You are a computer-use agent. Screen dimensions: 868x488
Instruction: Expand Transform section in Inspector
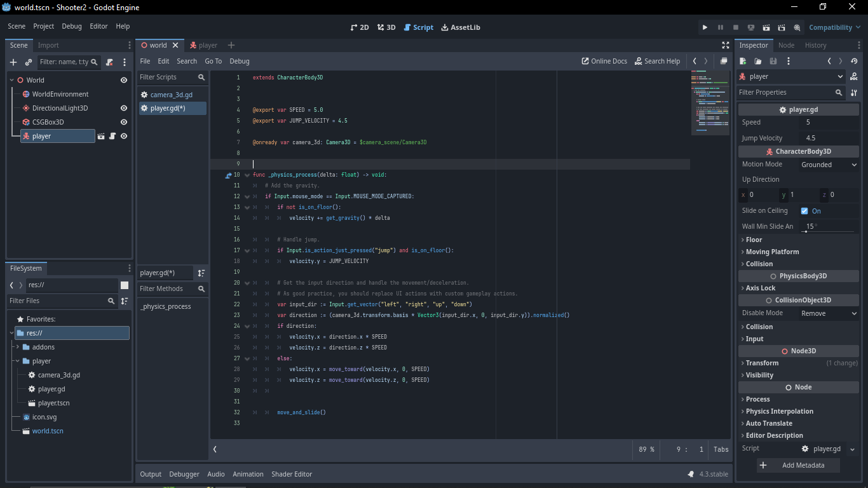[799, 363]
